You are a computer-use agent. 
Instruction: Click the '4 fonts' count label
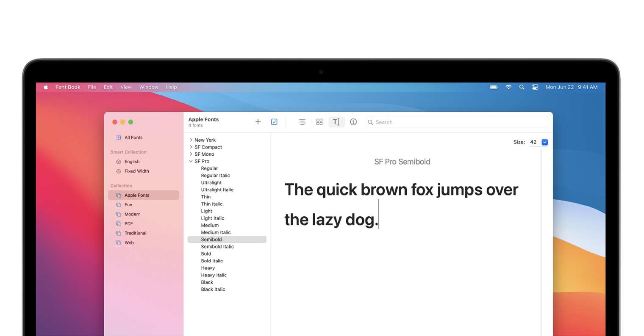(195, 126)
